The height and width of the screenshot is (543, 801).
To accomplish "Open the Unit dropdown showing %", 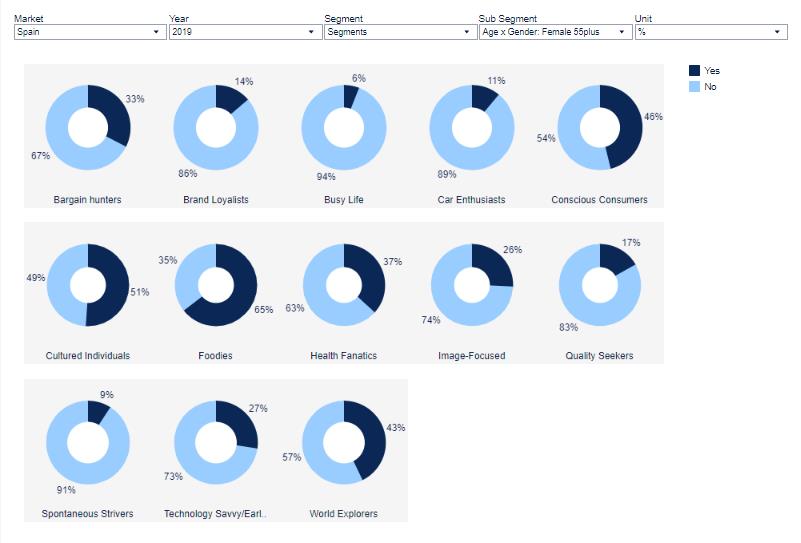I will [x=710, y=32].
